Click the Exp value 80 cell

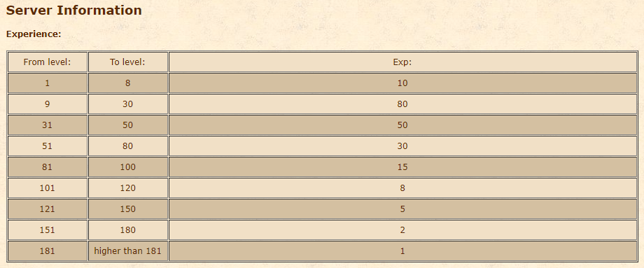point(402,104)
